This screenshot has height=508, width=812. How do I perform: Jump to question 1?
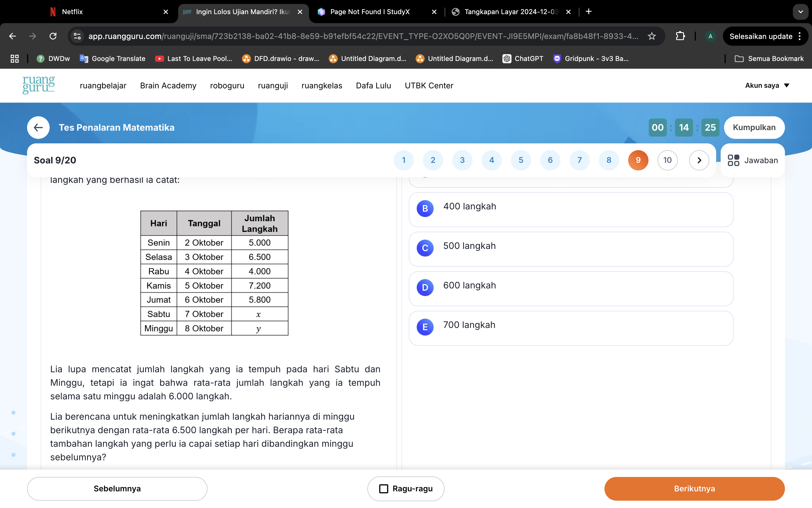(404, 160)
